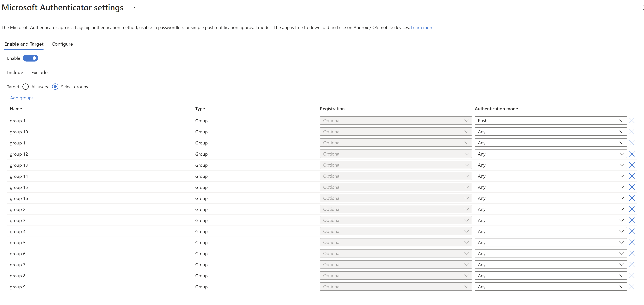Switch to the Configure tab
The width and height of the screenshot is (644, 305).
(x=62, y=44)
